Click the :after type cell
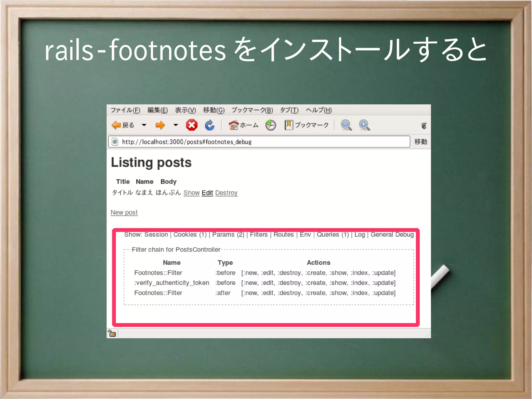 coord(223,293)
